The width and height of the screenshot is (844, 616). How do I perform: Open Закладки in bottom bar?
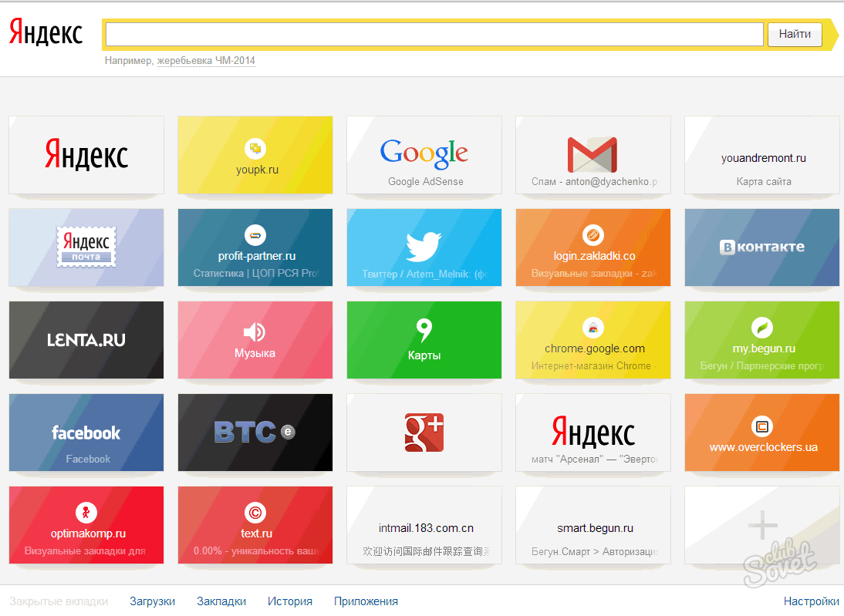tap(221, 601)
